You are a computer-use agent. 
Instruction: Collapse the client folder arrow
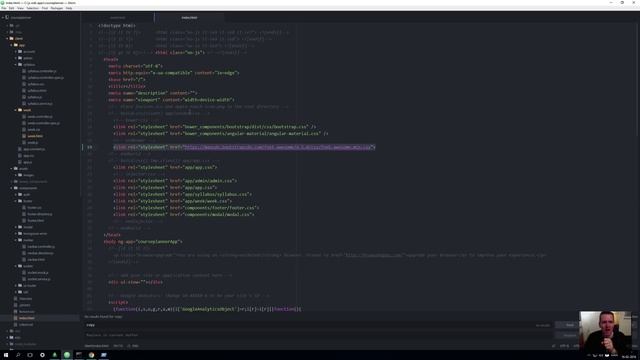click(x=7, y=38)
